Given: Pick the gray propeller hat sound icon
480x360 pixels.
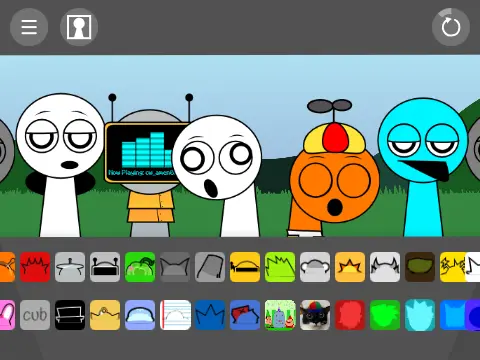Looking at the screenshot, I should (70, 267).
